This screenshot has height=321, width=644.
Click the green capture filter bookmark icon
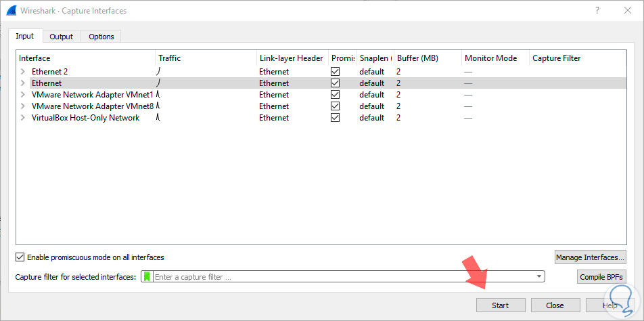tap(146, 277)
